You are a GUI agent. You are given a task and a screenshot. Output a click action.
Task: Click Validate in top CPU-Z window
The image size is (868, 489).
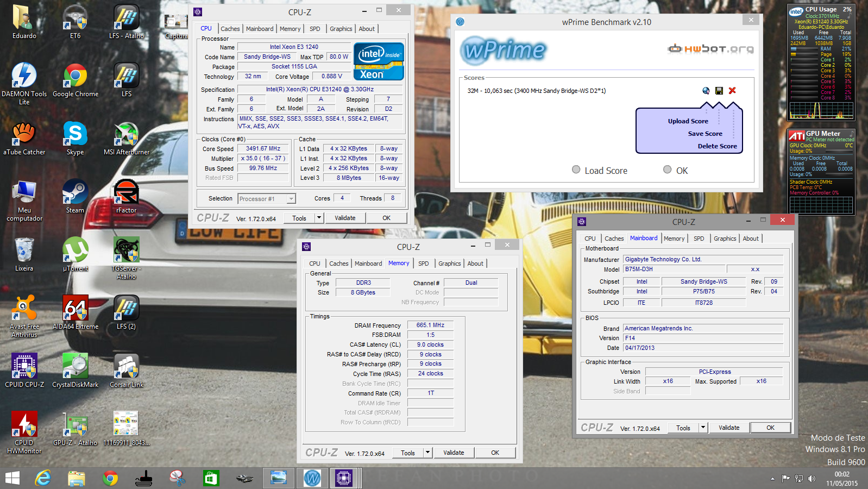[345, 218]
